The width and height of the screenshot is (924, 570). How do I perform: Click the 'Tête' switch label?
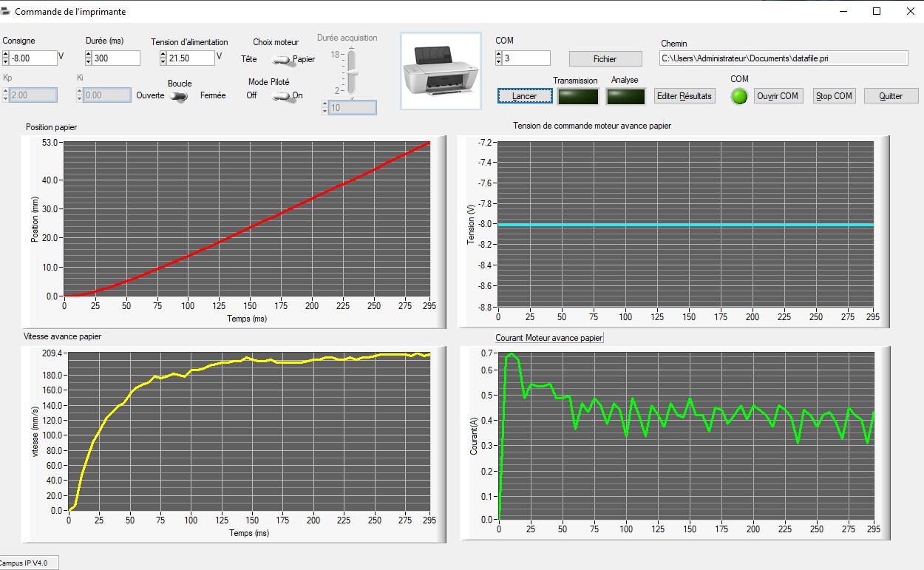click(x=249, y=59)
